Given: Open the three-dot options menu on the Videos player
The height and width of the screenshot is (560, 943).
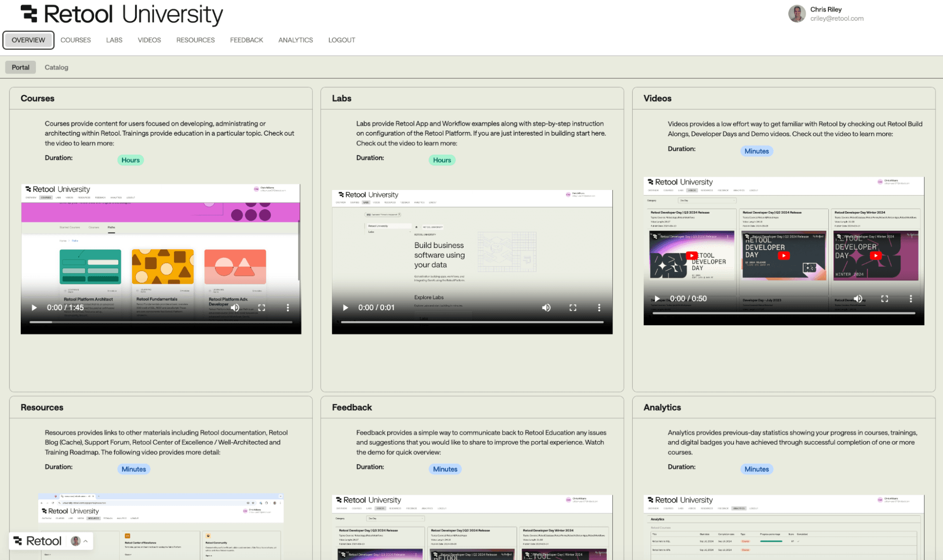Looking at the screenshot, I should coord(910,298).
